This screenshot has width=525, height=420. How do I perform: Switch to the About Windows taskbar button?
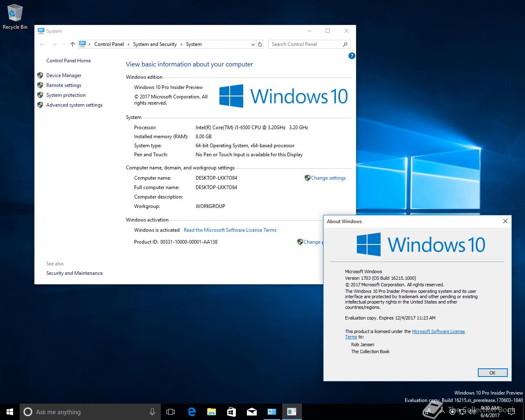(292, 412)
